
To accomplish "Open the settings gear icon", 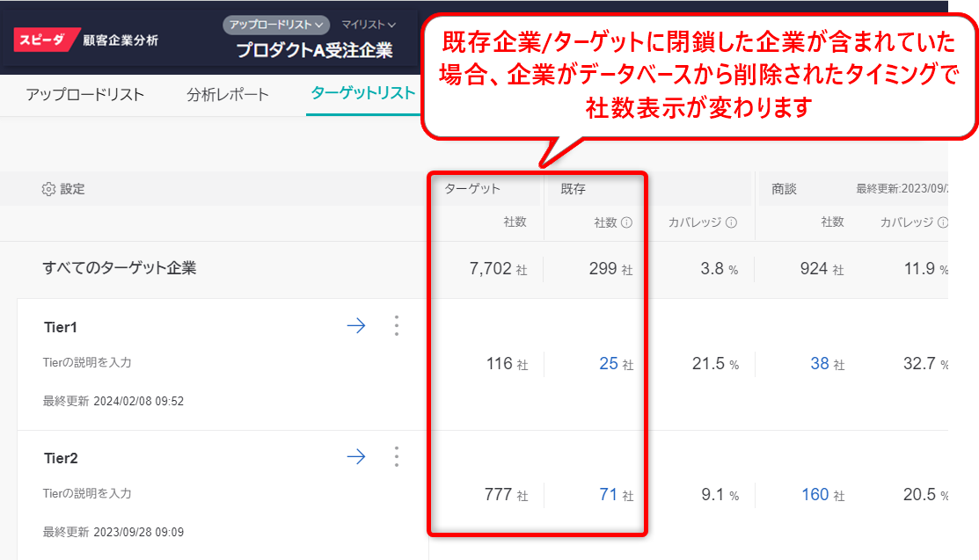I will [x=48, y=189].
